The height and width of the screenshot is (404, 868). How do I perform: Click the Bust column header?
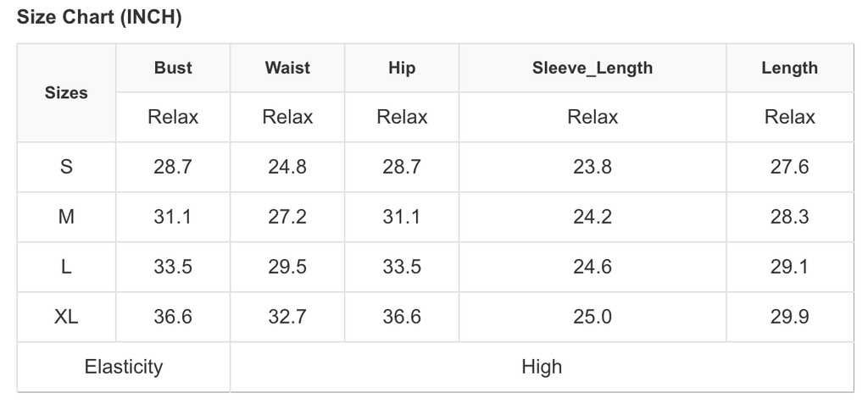pos(173,69)
